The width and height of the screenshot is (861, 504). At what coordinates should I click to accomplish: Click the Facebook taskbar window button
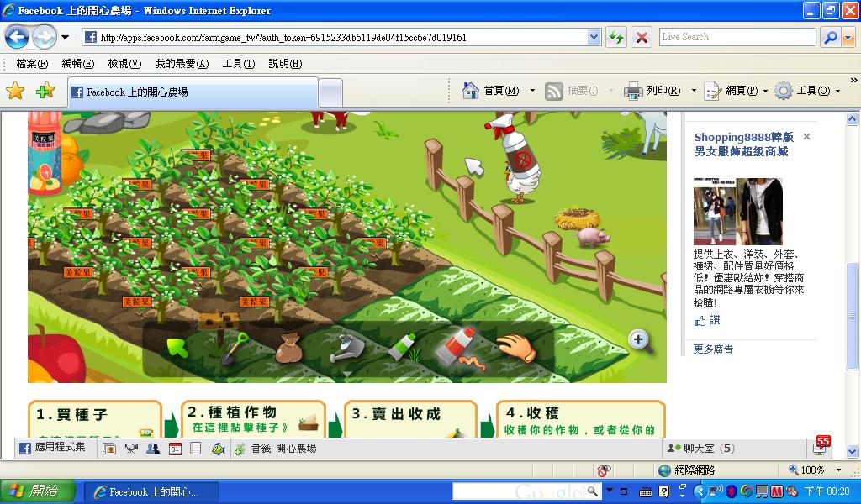151,491
